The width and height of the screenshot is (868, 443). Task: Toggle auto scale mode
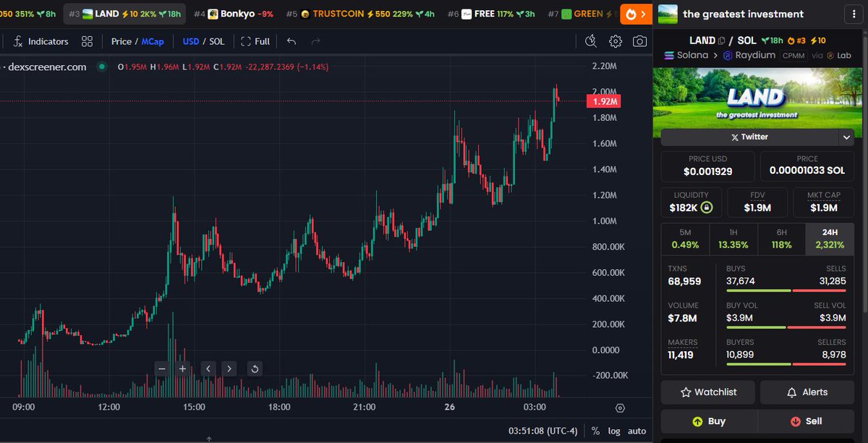[637, 431]
